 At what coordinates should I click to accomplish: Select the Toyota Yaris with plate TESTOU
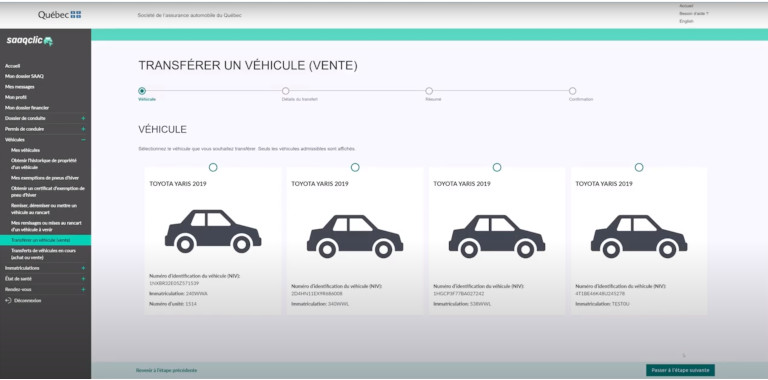[639, 167]
